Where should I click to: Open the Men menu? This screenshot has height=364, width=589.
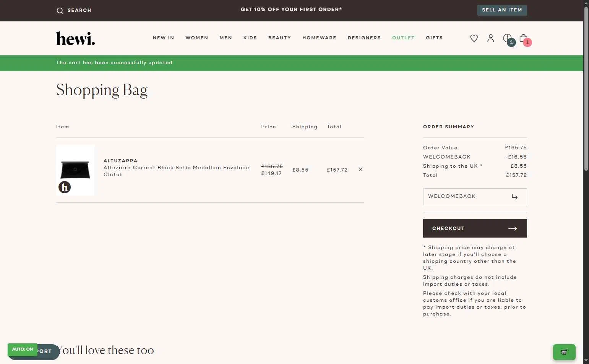click(x=226, y=38)
